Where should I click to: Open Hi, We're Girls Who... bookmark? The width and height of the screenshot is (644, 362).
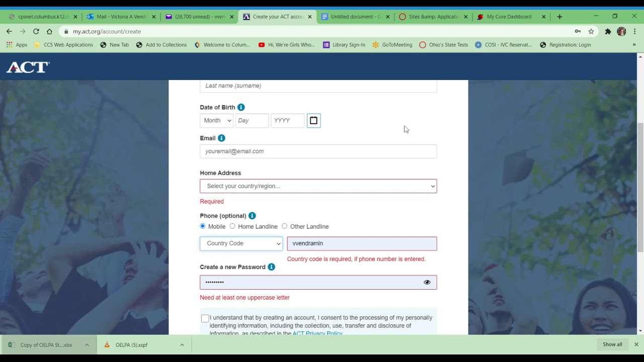tap(287, 45)
